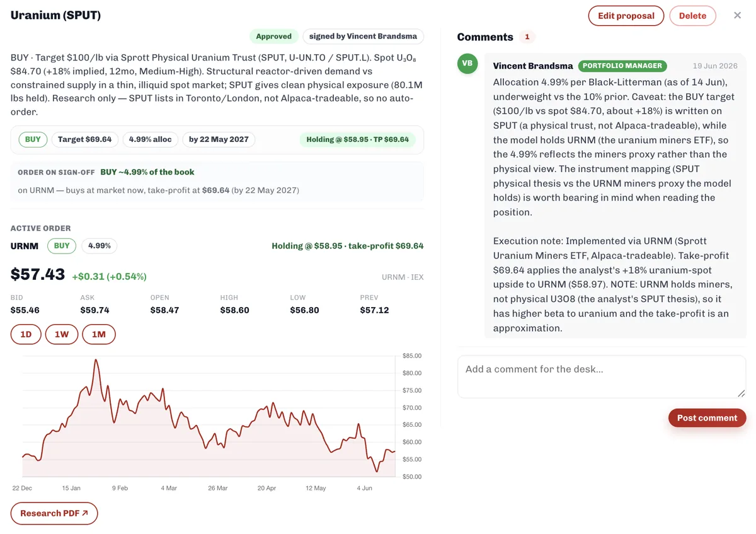Image resolution: width=756 pixels, height=534 pixels.
Task: Click the Comments heading
Action: (x=485, y=37)
